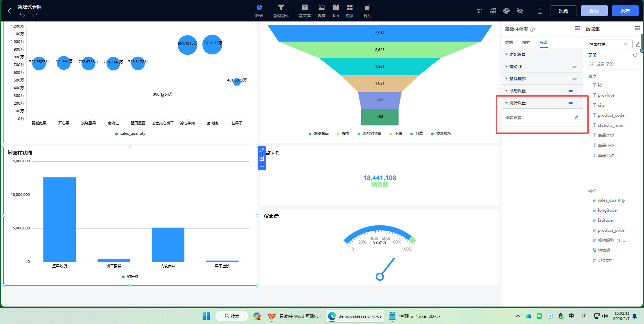The image size is (644, 324).
Task: Collapse the chart properties panel icon
Action: coord(578,29)
